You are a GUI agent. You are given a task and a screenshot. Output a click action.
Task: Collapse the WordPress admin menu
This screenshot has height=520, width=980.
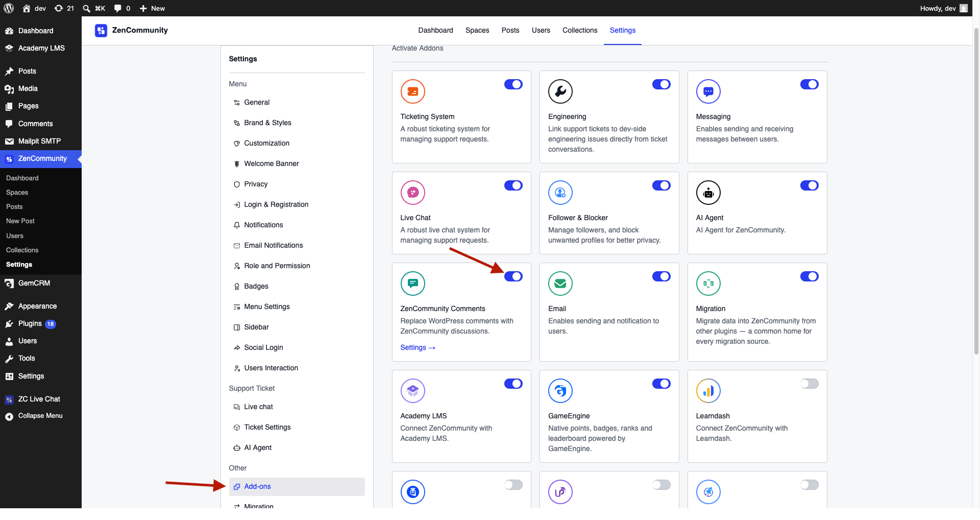tap(41, 416)
